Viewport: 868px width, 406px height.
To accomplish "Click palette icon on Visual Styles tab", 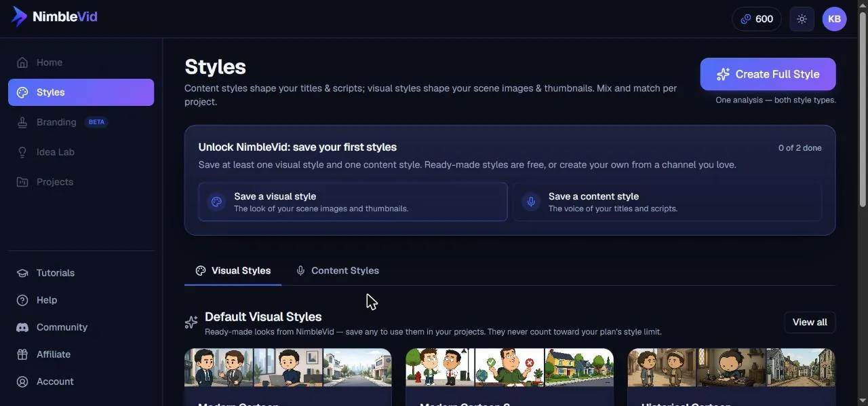I will point(201,270).
